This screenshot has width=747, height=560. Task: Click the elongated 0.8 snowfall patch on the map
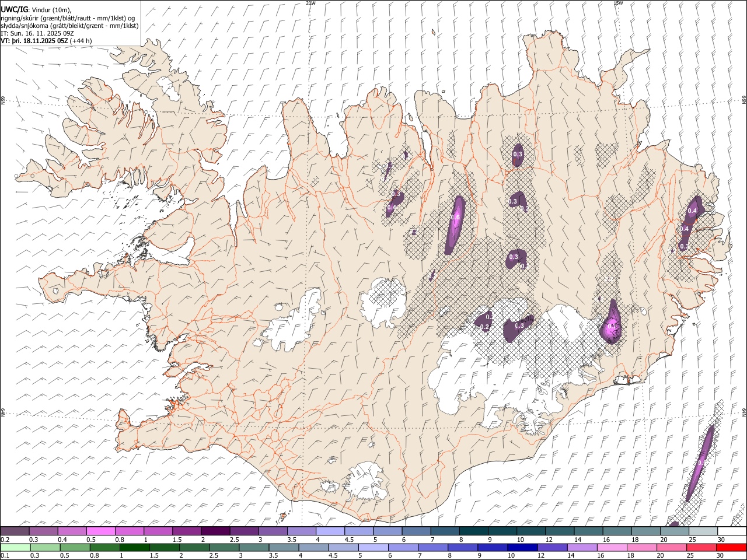pyautogui.click(x=455, y=224)
